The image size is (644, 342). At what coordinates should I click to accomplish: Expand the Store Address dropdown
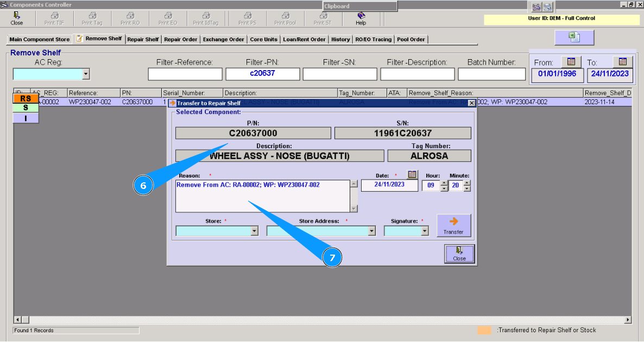pos(372,231)
